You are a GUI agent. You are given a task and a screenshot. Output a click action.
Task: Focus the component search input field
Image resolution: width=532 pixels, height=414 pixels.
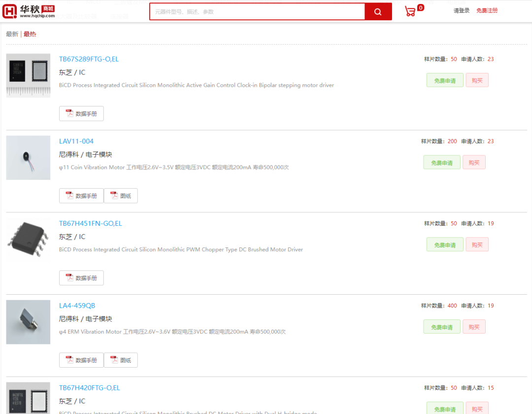257,12
